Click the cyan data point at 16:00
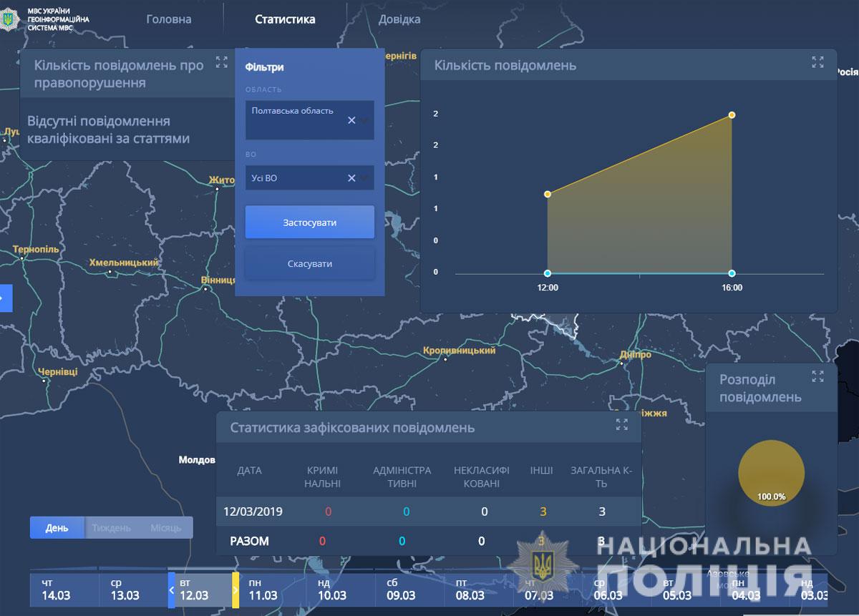 click(732, 273)
